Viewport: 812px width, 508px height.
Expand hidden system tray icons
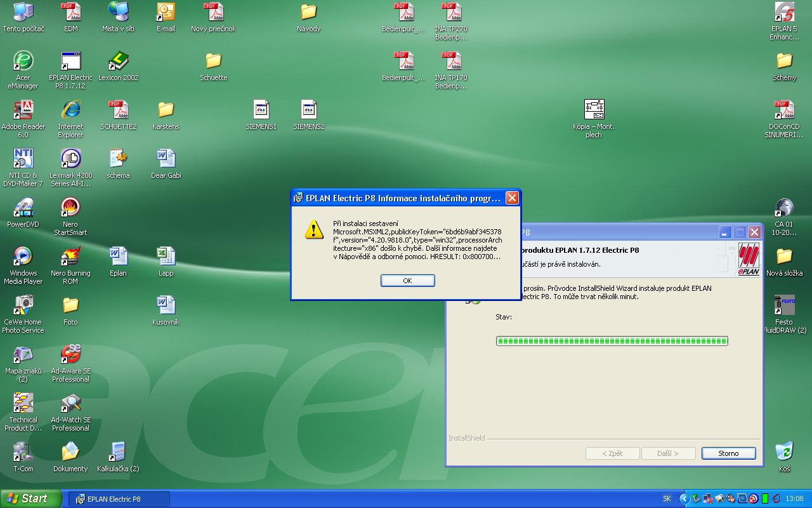pos(684,499)
